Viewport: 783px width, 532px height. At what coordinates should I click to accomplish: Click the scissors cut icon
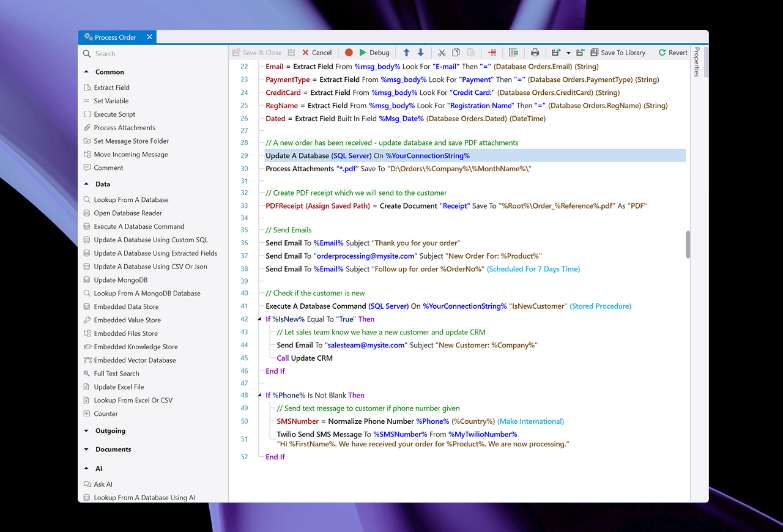coord(441,53)
